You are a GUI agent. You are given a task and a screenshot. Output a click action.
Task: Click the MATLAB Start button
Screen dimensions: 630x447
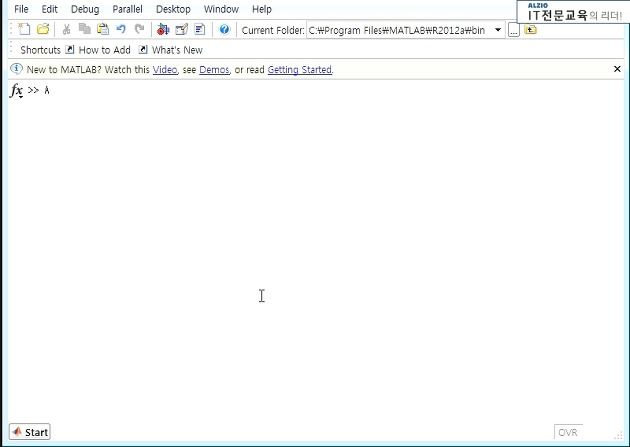coord(30,432)
